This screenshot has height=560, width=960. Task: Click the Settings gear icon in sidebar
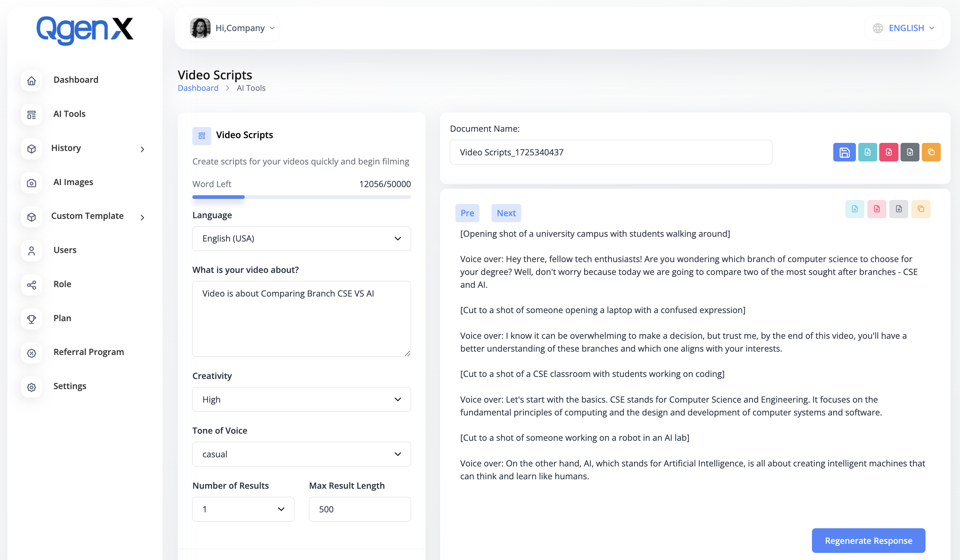tap(32, 387)
